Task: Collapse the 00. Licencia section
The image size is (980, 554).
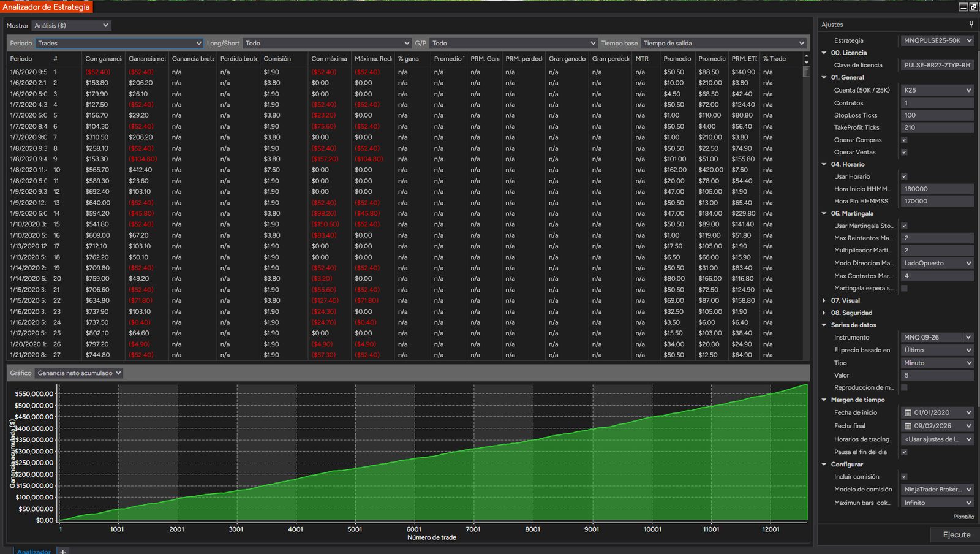Action: click(824, 53)
